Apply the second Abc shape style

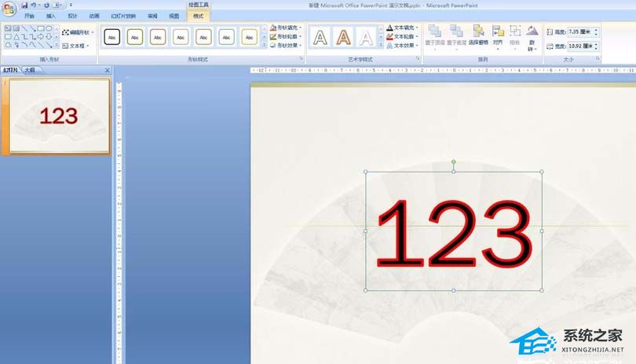click(x=135, y=38)
